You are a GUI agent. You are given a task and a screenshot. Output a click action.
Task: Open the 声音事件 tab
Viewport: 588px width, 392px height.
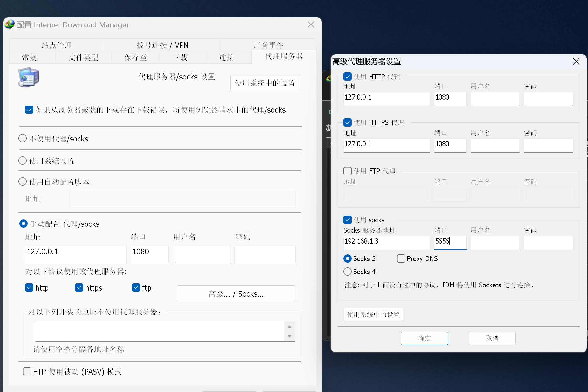point(268,45)
